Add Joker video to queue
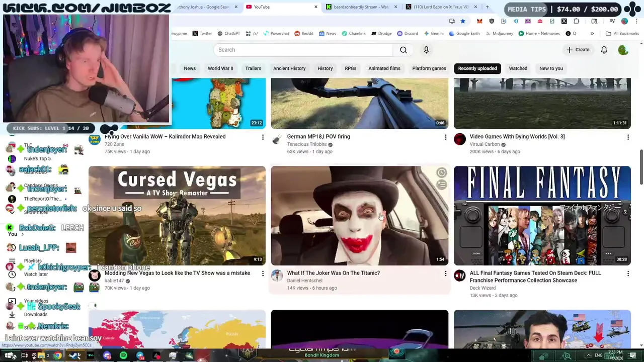The height and width of the screenshot is (362, 644). 441,185
